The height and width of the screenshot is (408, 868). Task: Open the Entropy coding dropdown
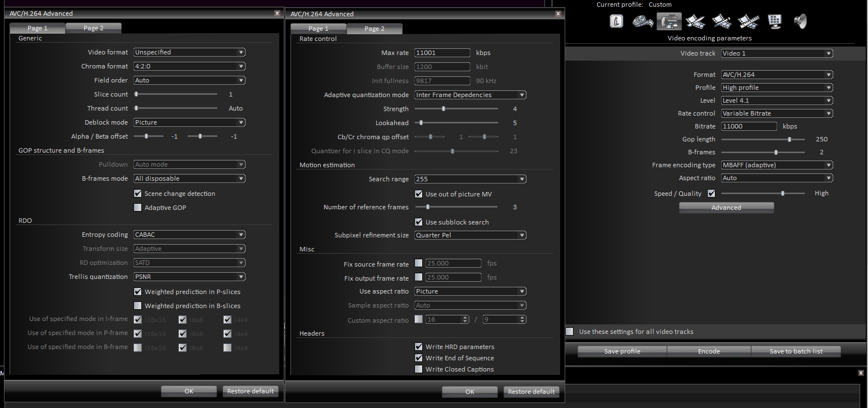coord(190,235)
